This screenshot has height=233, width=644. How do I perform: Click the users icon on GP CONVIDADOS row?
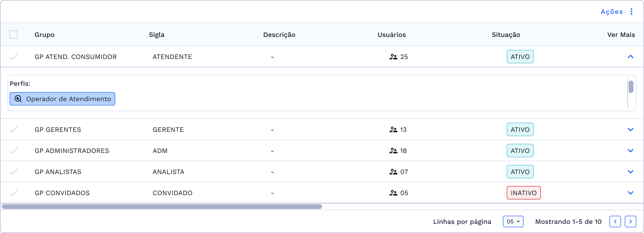(x=394, y=192)
